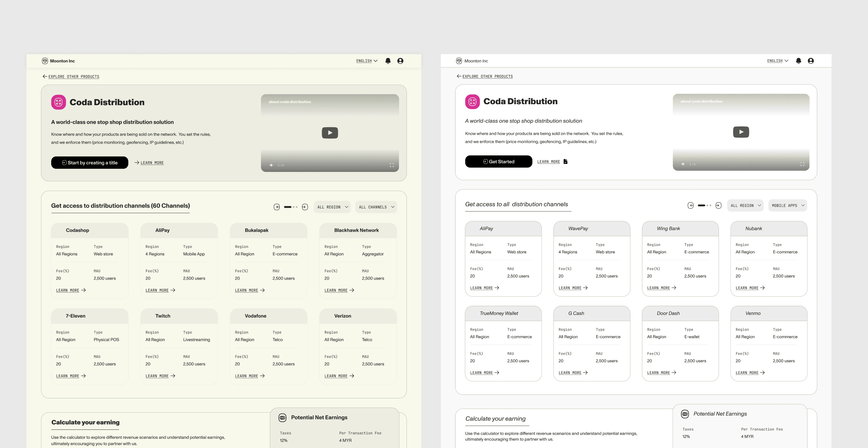868x448 pixels.
Task: Click the notification bell in the right mockup
Action: [x=798, y=61]
